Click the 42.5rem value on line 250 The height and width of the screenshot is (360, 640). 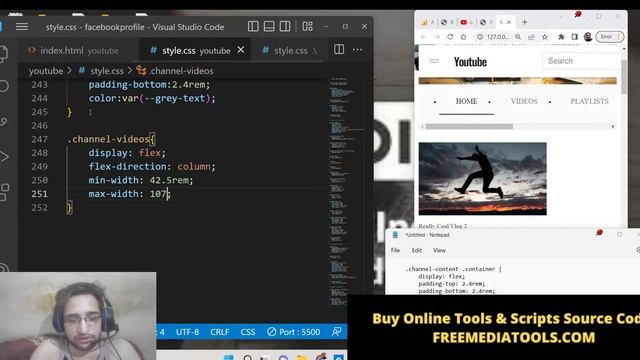click(169, 180)
